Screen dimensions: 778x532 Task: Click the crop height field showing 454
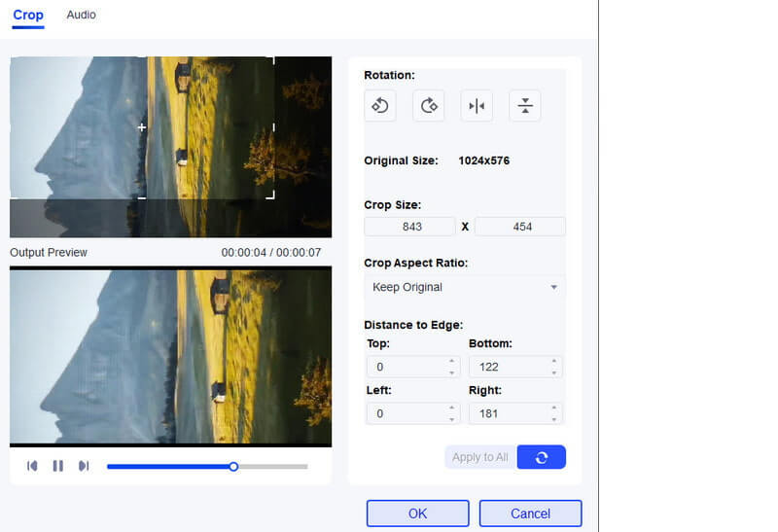520,227
